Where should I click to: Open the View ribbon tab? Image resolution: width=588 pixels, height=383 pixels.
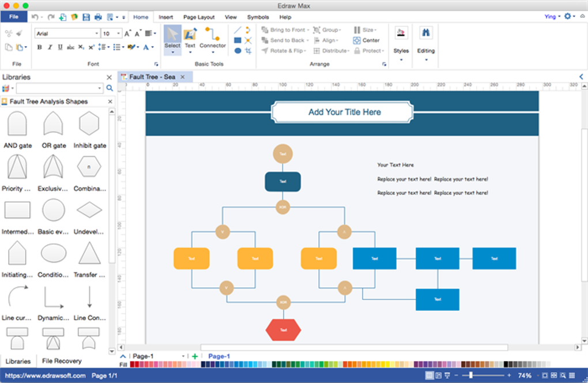[x=231, y=17]
